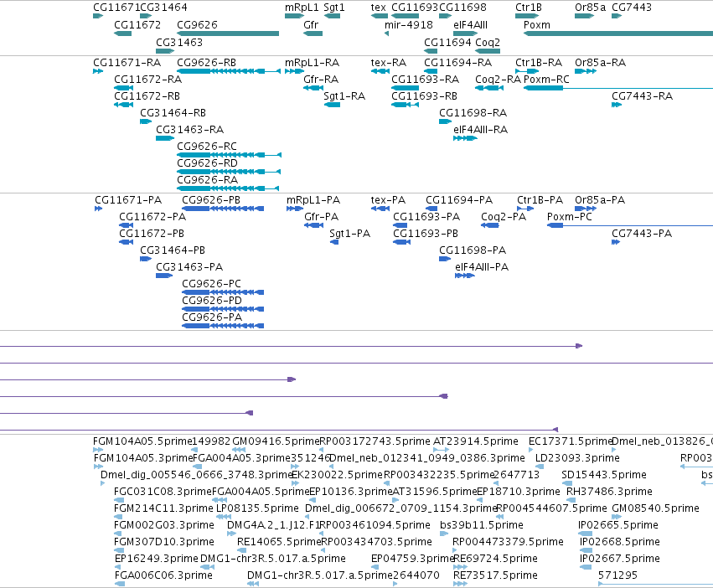Click the Coq2 gene label
Image resolution: width=713 pixels, height=588 pixels.
coord(488,42)
